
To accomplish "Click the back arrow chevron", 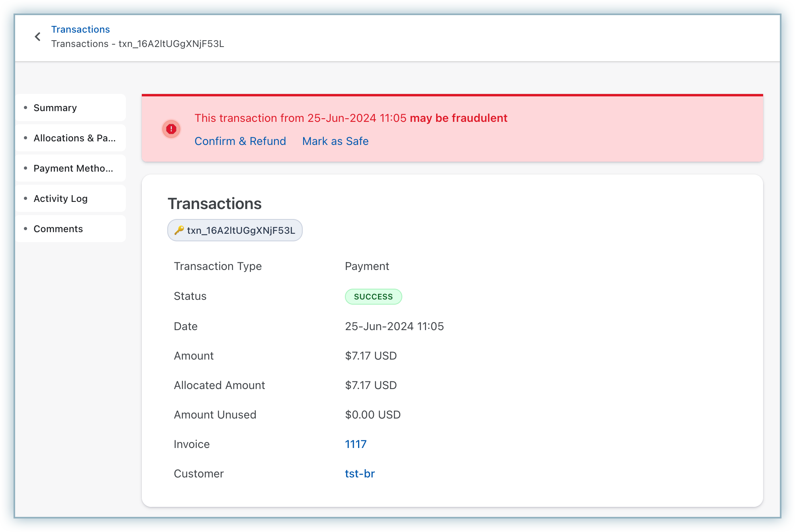I will [x=37, y=37].
